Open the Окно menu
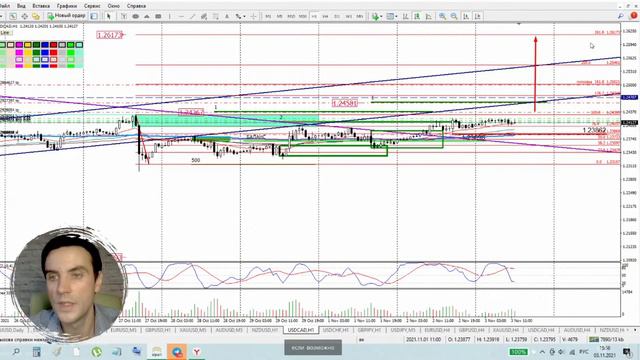The image size is (640, 360). [113, 6]
